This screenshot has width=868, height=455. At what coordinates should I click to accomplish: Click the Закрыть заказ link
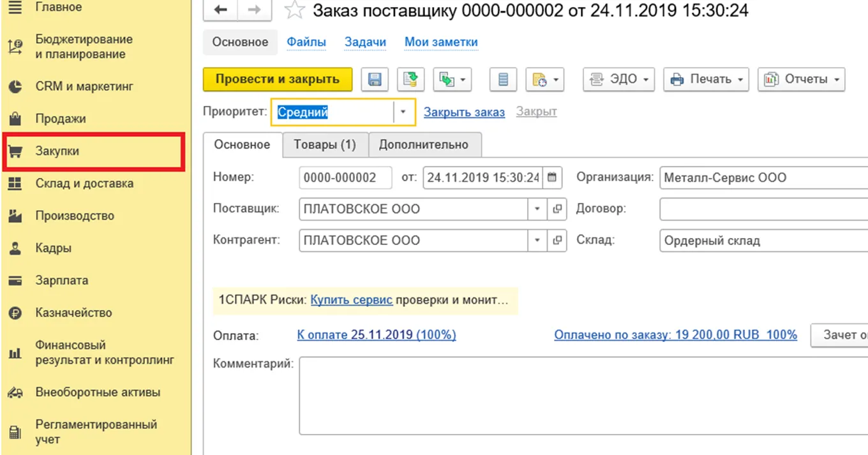pos(464,112)
